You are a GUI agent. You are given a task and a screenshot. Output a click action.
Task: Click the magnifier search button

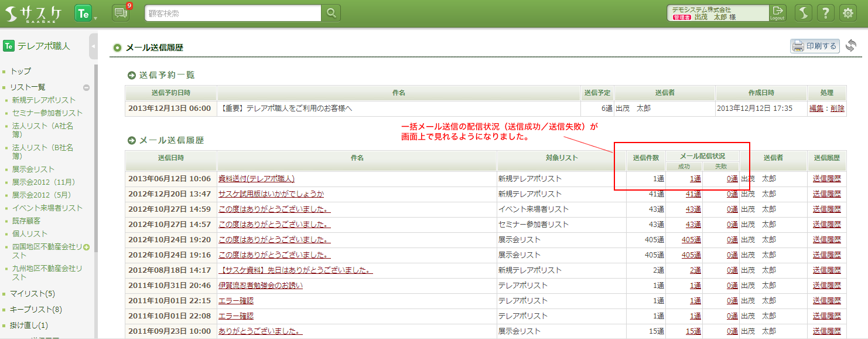(331, 13)
